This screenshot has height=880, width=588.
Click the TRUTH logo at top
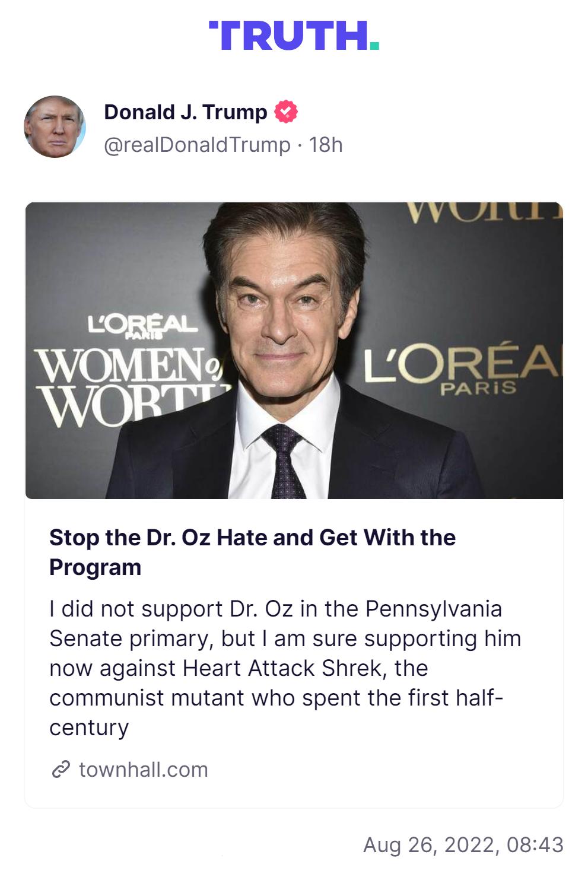click(289, 36)
